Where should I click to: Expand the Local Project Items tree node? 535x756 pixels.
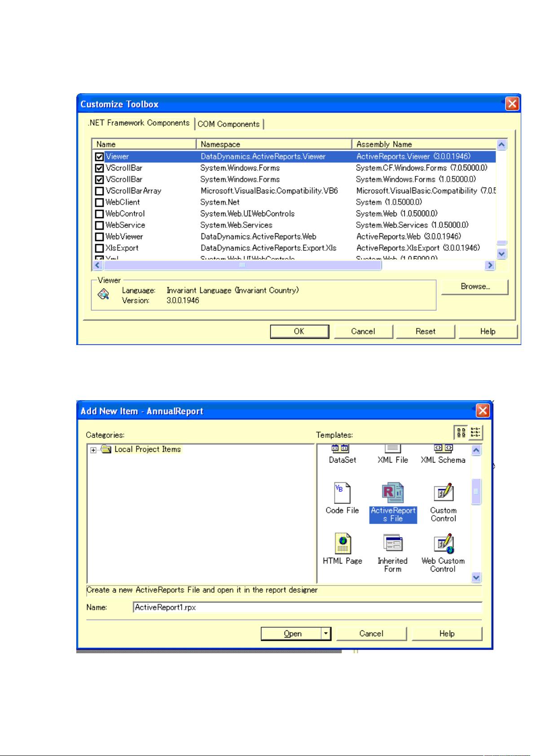tap(93, 450)
